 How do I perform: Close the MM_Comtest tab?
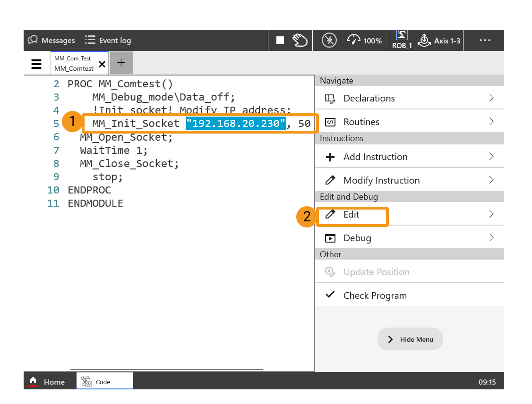point(102,64)
